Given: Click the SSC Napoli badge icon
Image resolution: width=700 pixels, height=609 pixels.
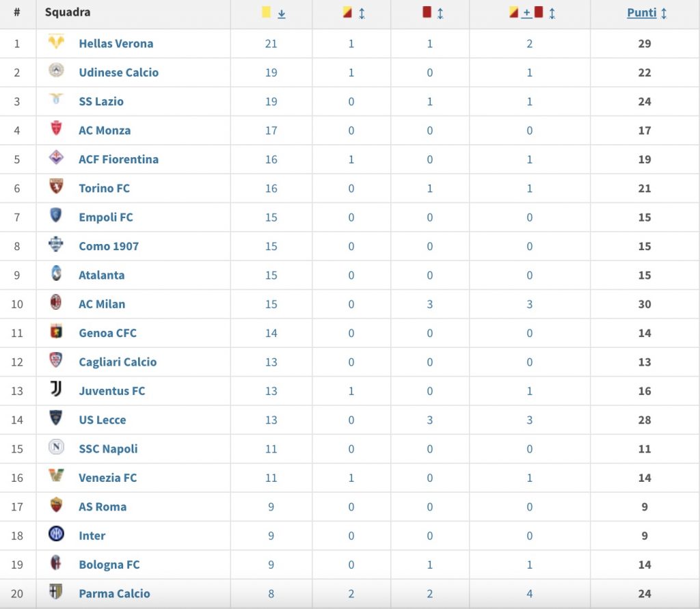Looking at the screenshot, I should 56,448.
